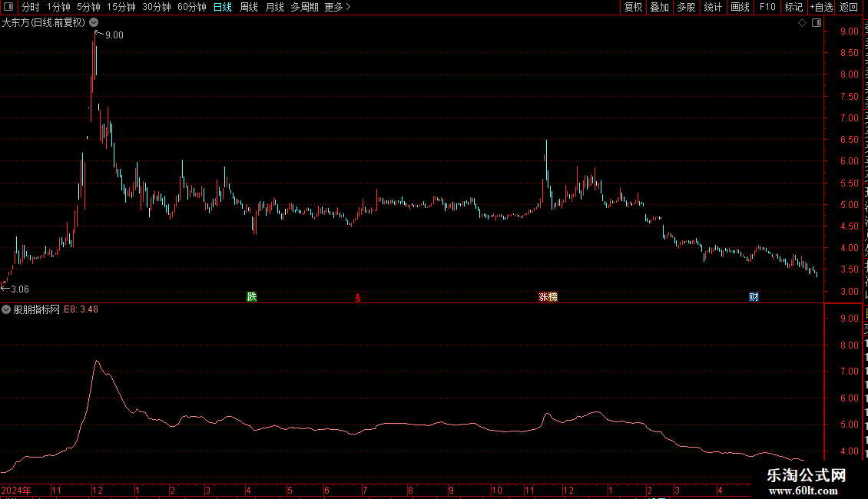Expand the 更多 period options
868x499 pixels.
[x=338, y=7]
